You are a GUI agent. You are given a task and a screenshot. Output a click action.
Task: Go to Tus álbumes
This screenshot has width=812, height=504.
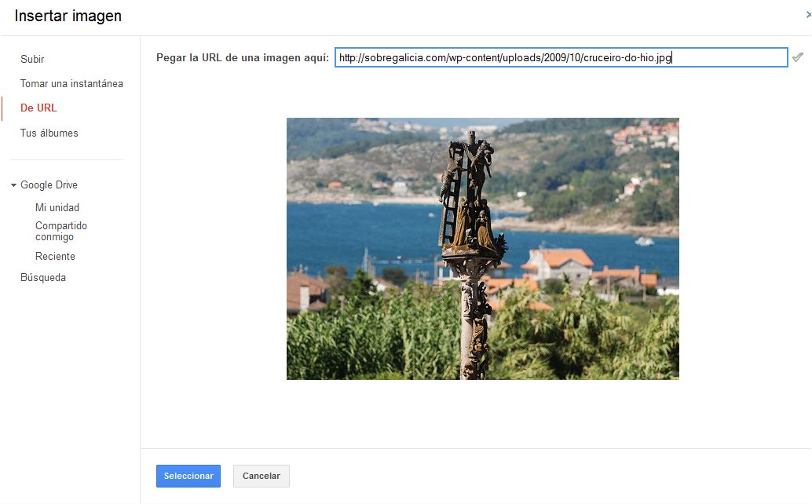[49, 133]
